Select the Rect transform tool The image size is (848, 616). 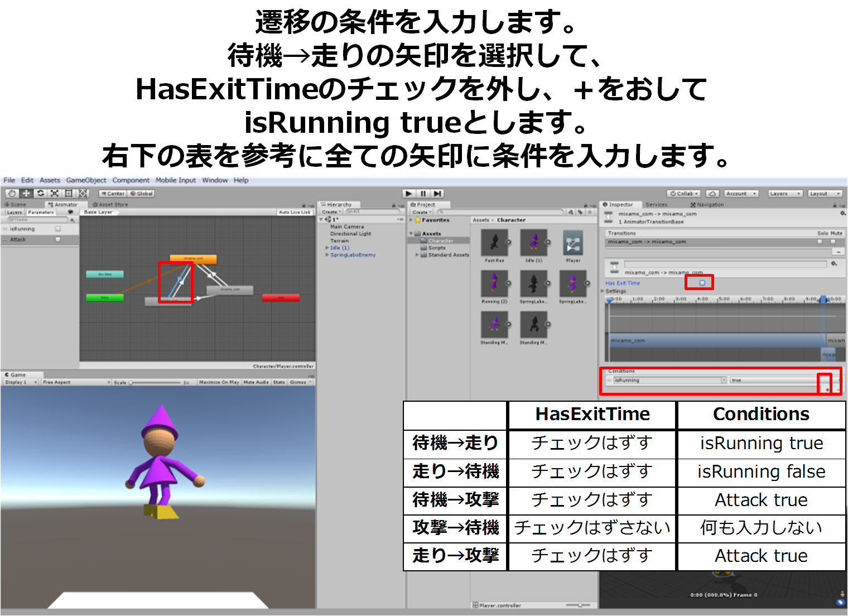(69, 193)
